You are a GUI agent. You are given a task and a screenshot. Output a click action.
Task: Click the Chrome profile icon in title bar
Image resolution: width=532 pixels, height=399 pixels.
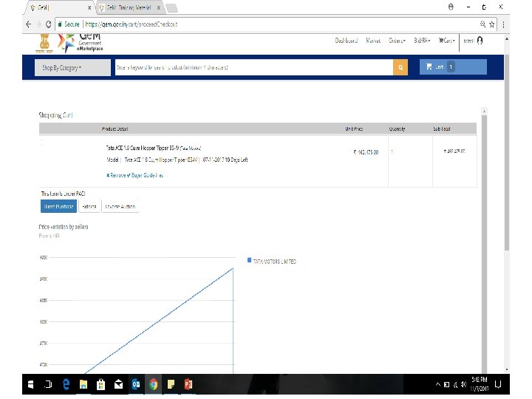coord(451,7)
